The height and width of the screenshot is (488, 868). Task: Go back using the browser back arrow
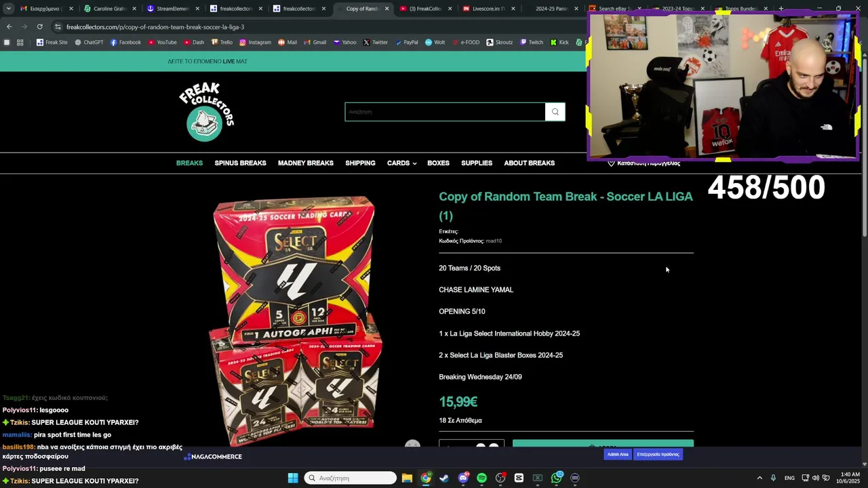coord(9,26)
